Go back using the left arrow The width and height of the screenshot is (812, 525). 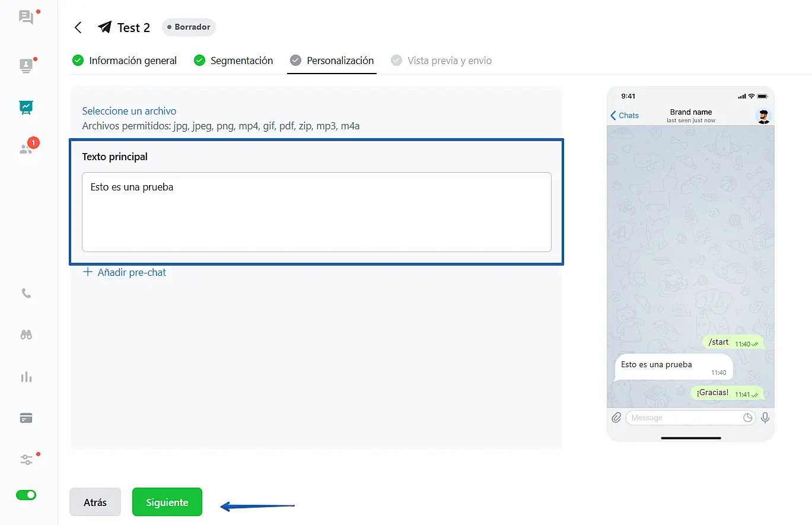pyautogui.click(x=78, y=27)
